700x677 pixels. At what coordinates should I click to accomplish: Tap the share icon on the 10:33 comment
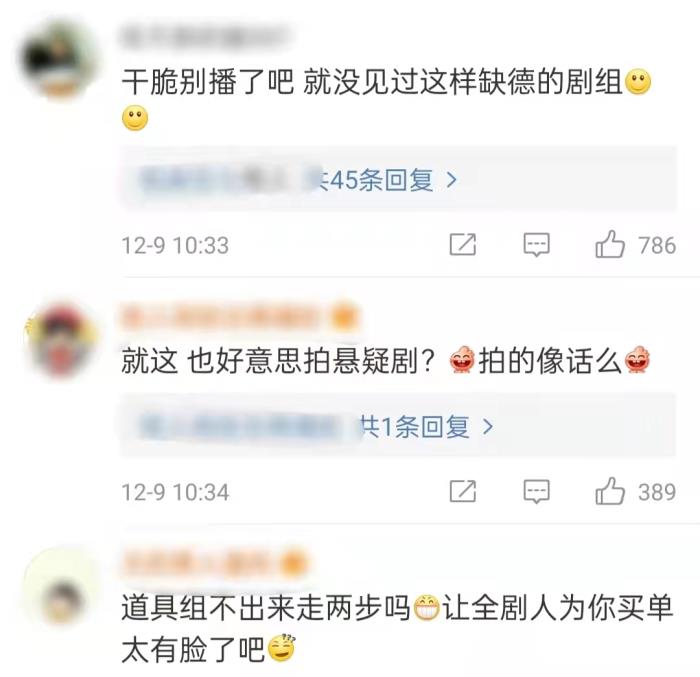click(x=462, y=245)
